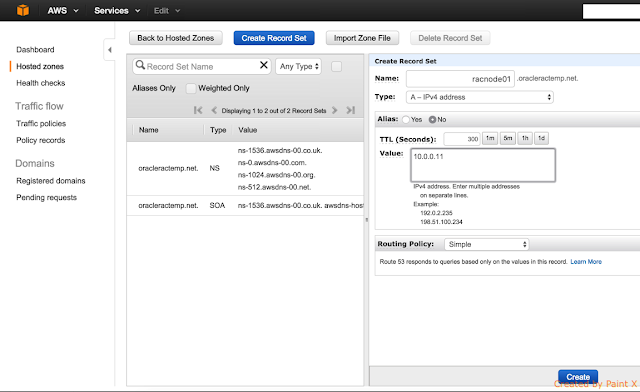Click the Traffic flow section heading

click(39, 106)
